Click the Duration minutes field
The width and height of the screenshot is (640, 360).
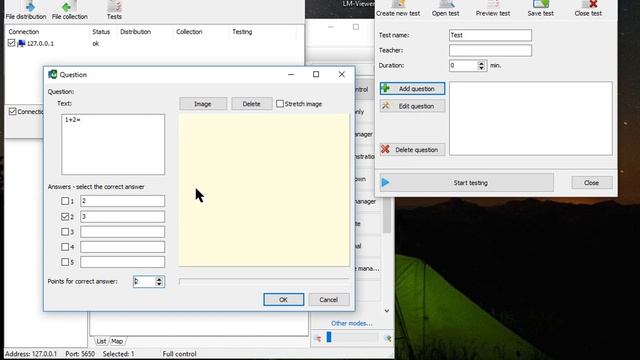[x=463, y=65]
